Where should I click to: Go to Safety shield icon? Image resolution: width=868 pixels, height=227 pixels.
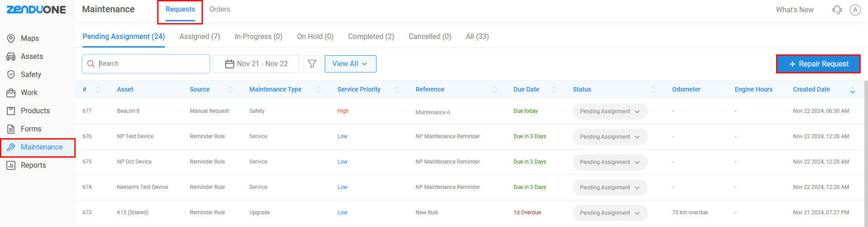pyautogui.click(x=11, y=75)
